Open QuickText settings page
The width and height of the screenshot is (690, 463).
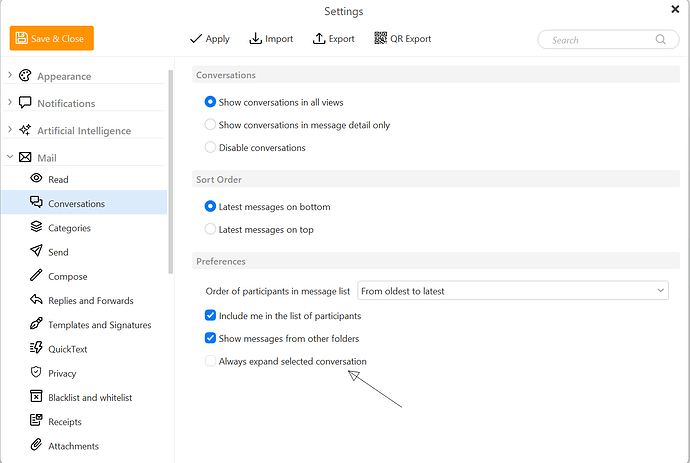click(x=84, y=349)
